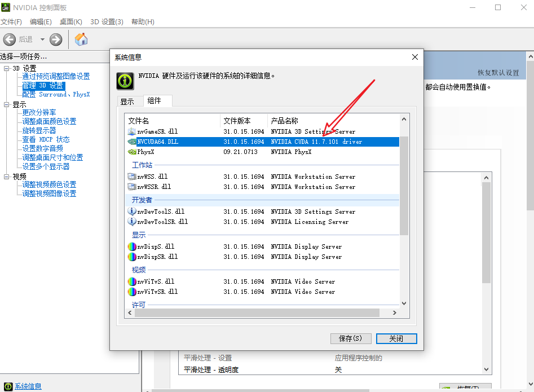
Task: Click the forward navigation arrow
Action: [x=55, y=39]
